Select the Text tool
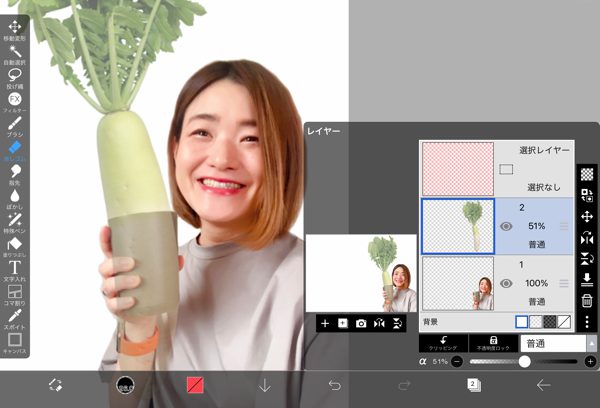600x408 pixels. tap(15, 269)
